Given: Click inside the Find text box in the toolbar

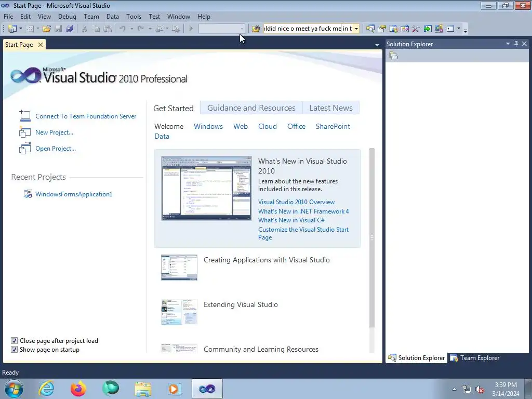Looking at the screenshot, I should [308, 29].
